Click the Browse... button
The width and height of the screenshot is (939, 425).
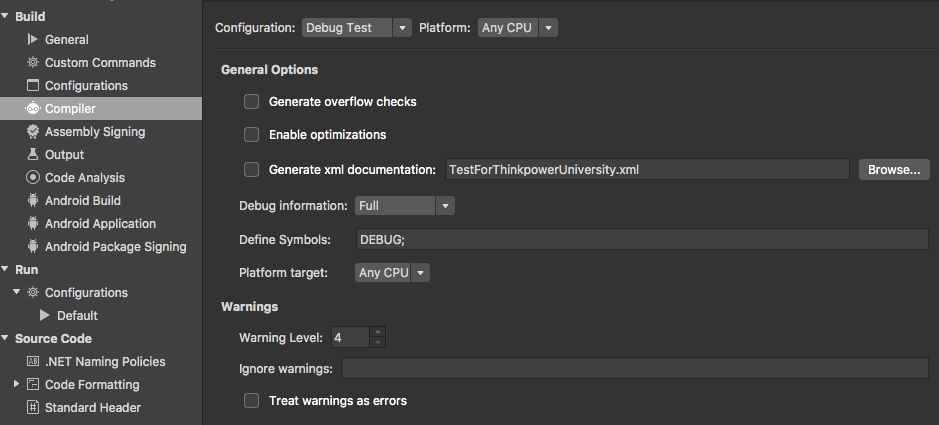coord(894,169)
